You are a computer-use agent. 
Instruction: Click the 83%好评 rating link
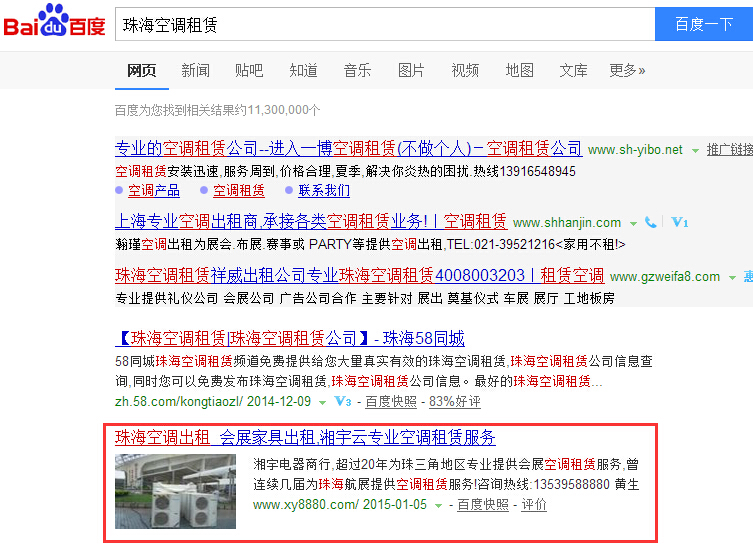(455, 401)
